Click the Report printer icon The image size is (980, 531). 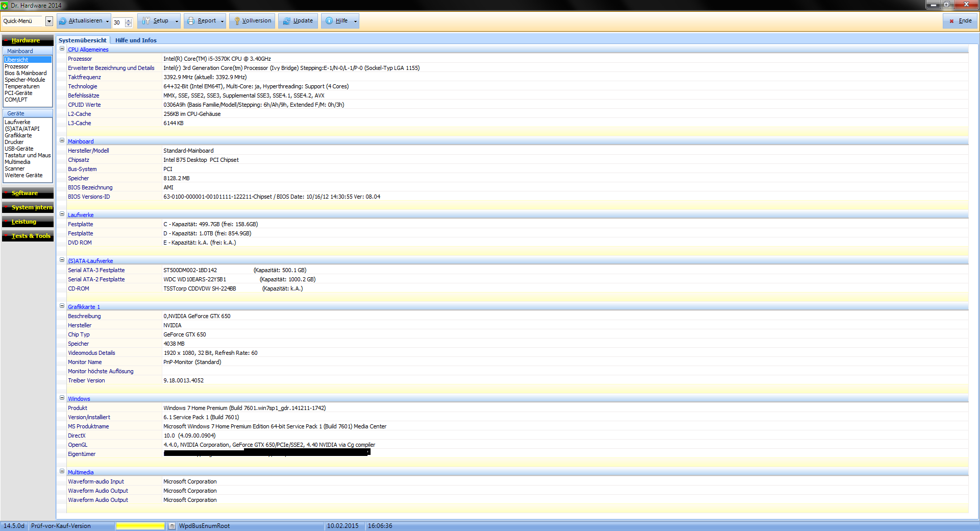(x=191, y=21)
